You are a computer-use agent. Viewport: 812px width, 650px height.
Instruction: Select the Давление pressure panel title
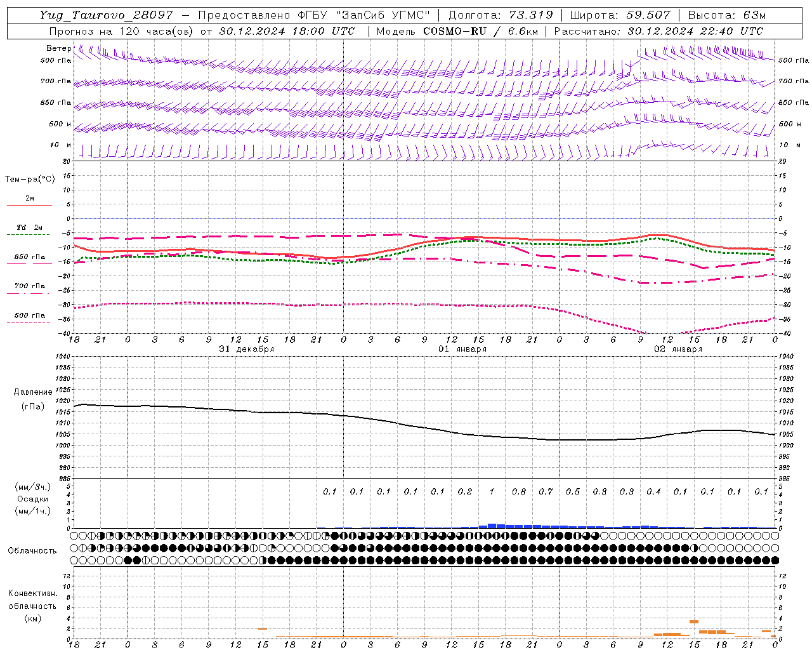click(x=33, y=392)
